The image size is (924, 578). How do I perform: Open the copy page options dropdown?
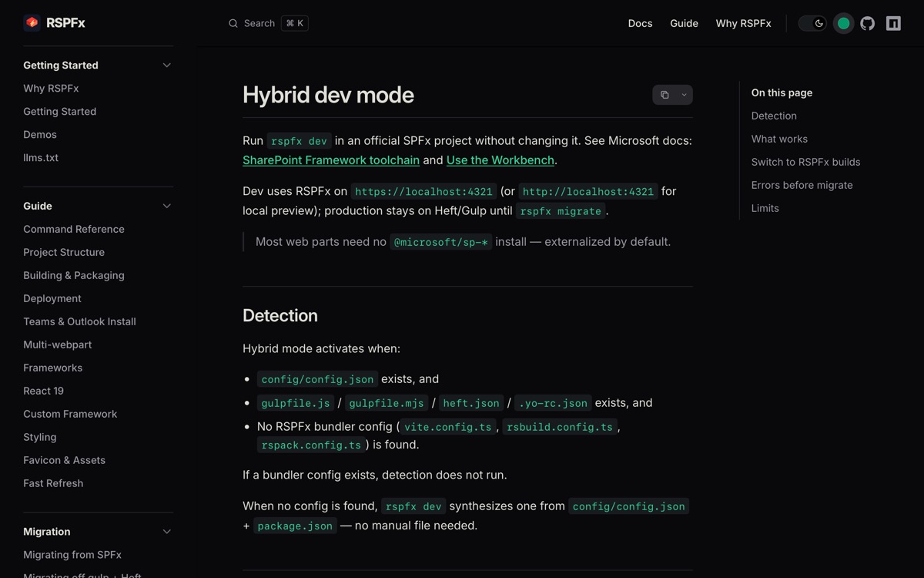684,95
